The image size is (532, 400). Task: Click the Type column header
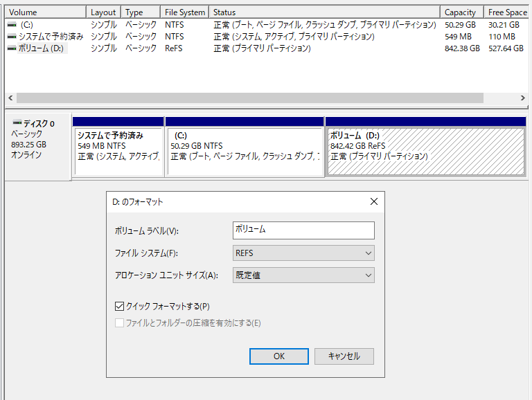[141, 12]
